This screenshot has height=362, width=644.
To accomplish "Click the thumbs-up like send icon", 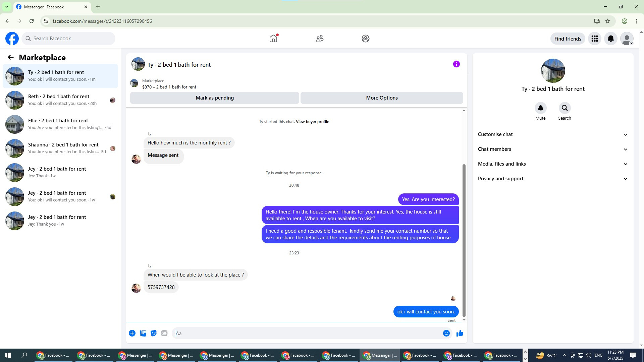I will pos(460,333).
